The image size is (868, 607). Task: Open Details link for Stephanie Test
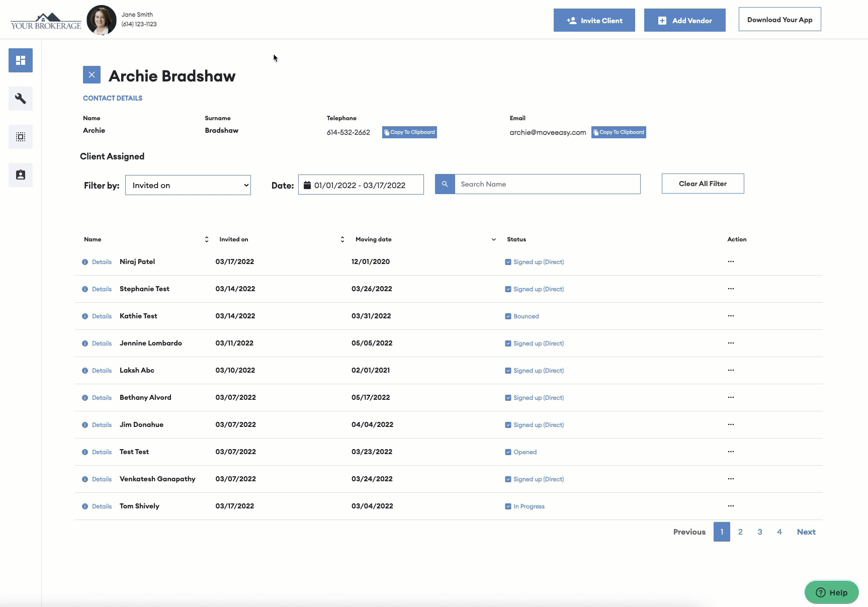coord(102,289)
